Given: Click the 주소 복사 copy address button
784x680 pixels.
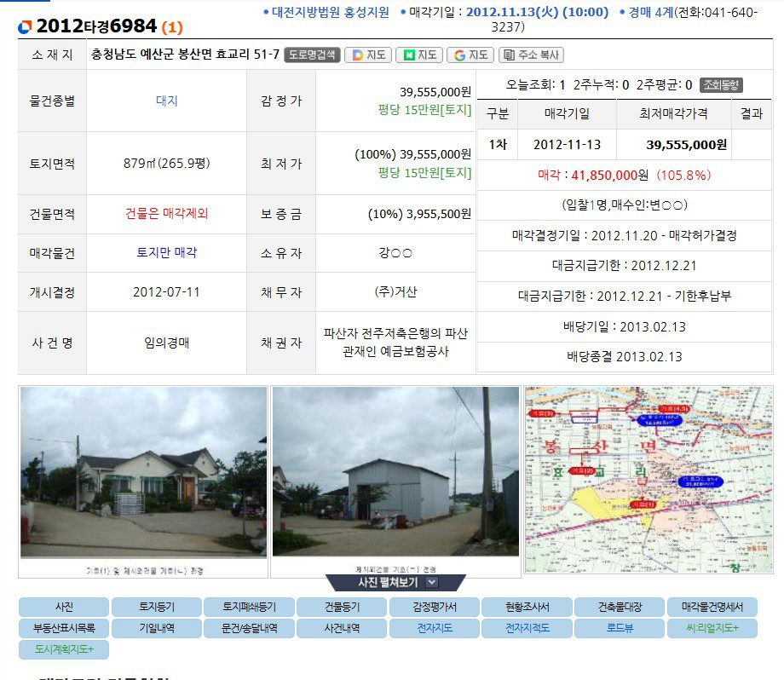Looking at the screenshot, I should tap(531, 55).
